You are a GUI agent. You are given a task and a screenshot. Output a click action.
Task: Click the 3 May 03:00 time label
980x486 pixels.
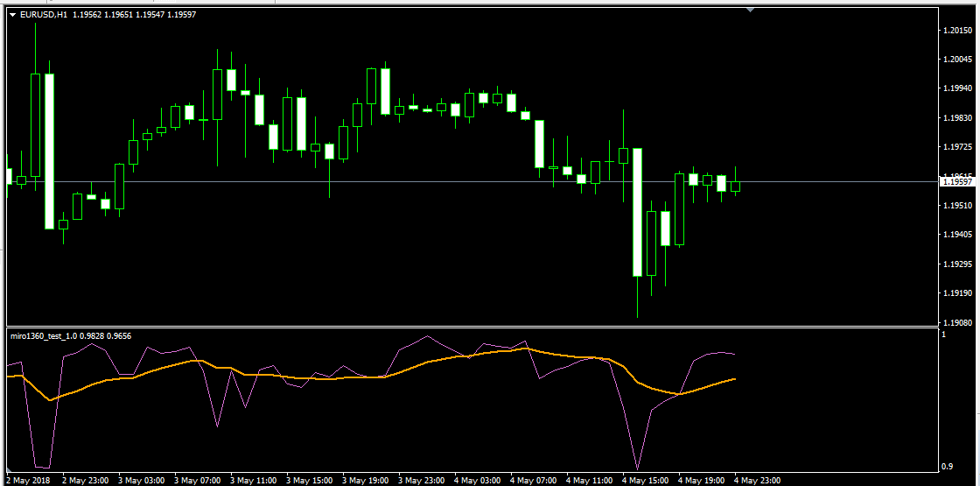tap(143, 481)
